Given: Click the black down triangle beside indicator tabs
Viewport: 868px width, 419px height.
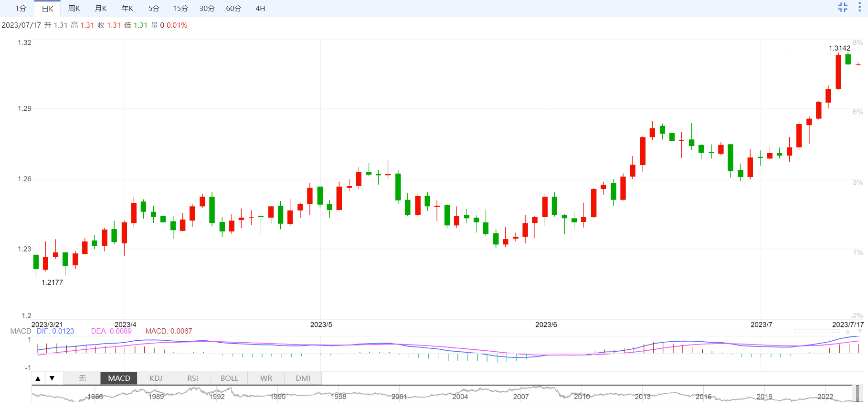Looking at the screenshot, I should (52, 378).
